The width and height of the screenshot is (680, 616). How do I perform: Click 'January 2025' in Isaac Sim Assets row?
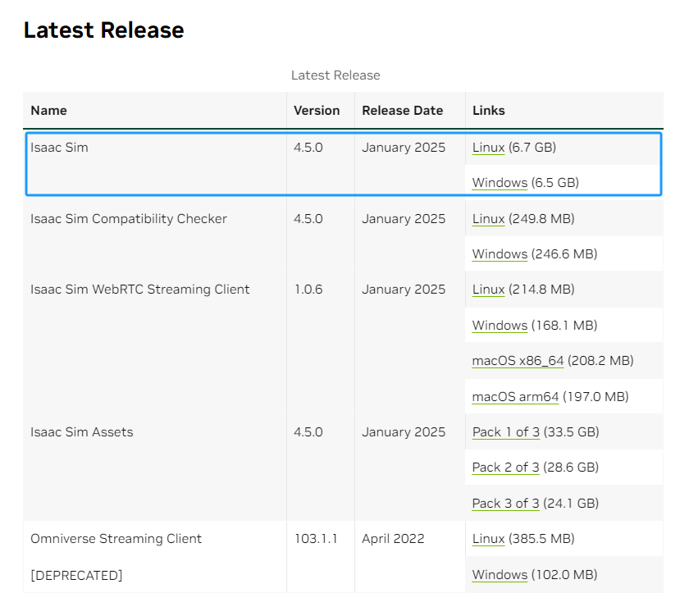coord(404,432)
